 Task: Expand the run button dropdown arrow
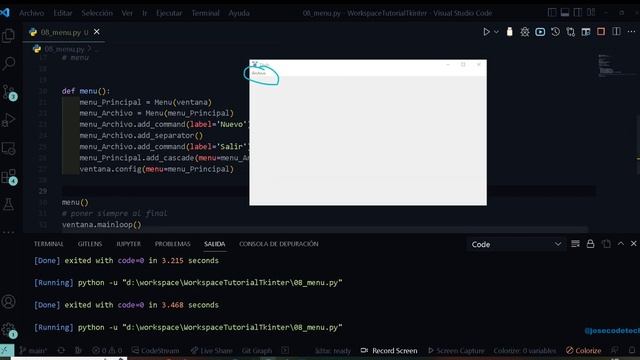pyautogui.click(x=496, y=32)
